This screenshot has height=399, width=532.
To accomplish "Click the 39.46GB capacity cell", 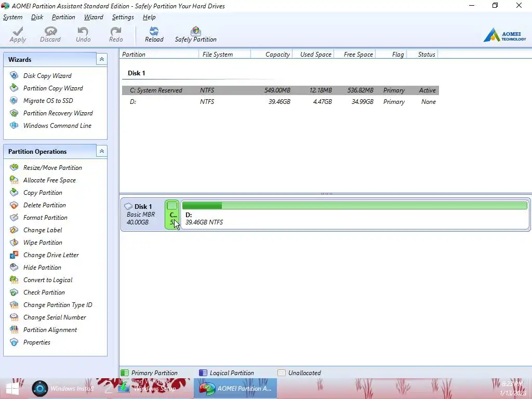I will point(279,101).
